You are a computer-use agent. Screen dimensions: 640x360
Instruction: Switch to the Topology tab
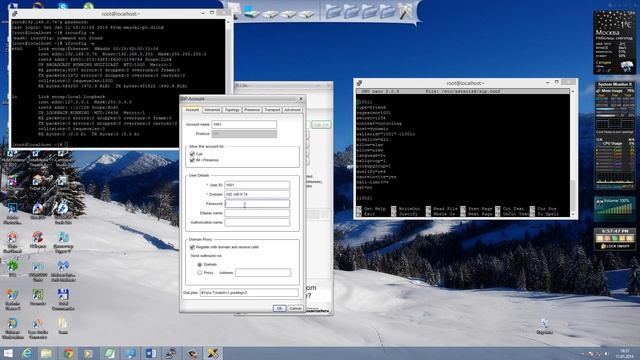232,110
